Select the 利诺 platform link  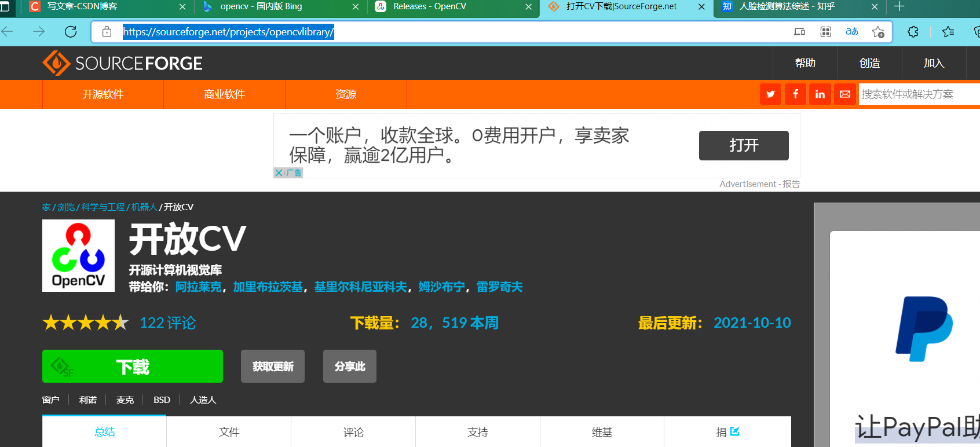pyautogui.click(x=88, y=400)
